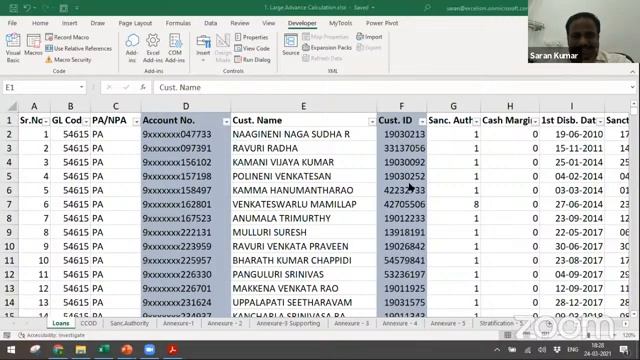Switch to the Page Layout tab
The height and width of the screenshot is (360, 640).
[135, 23]
